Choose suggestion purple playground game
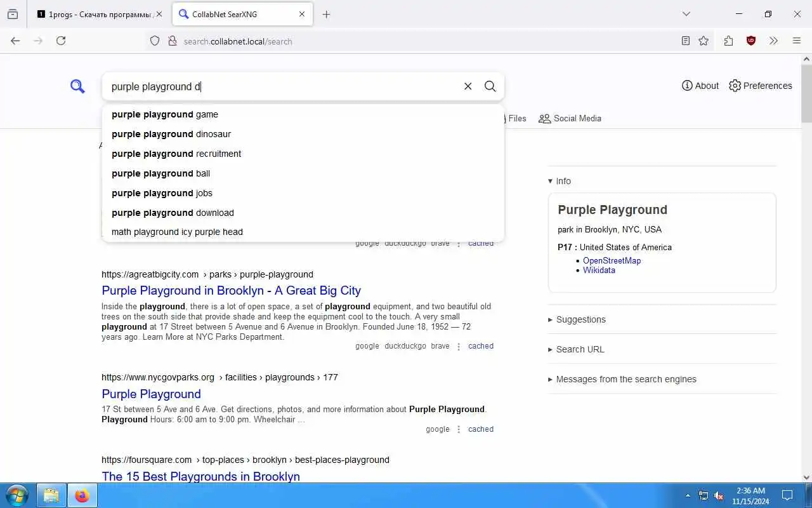Image resolution: width=812 pixels, height=508 pixels. [303, 114]
